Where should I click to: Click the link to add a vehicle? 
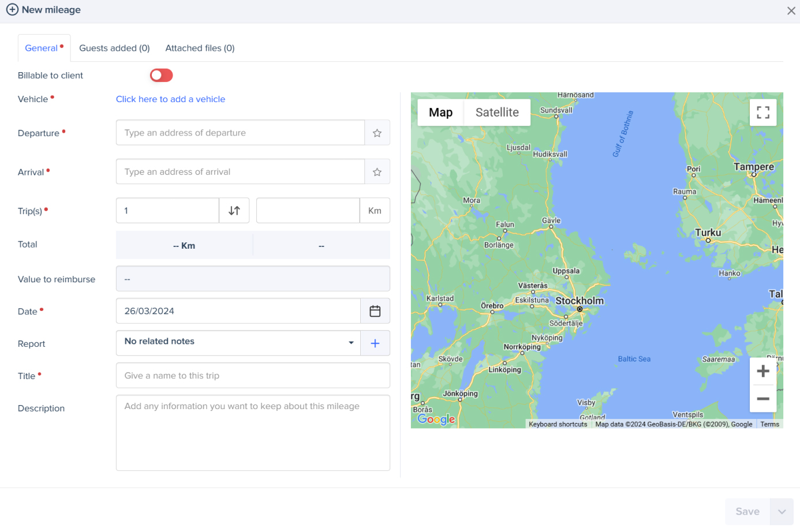pyautogui.click(x=170, y=99)
